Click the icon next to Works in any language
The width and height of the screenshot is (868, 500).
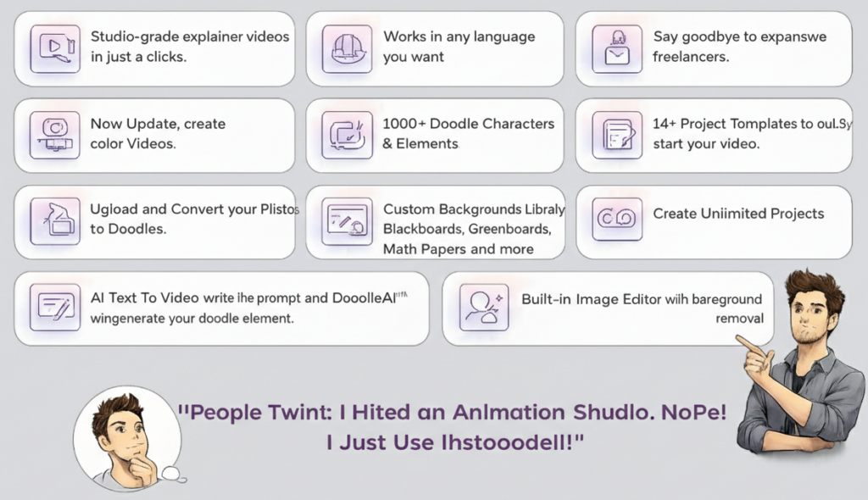[x=347, y=48]
